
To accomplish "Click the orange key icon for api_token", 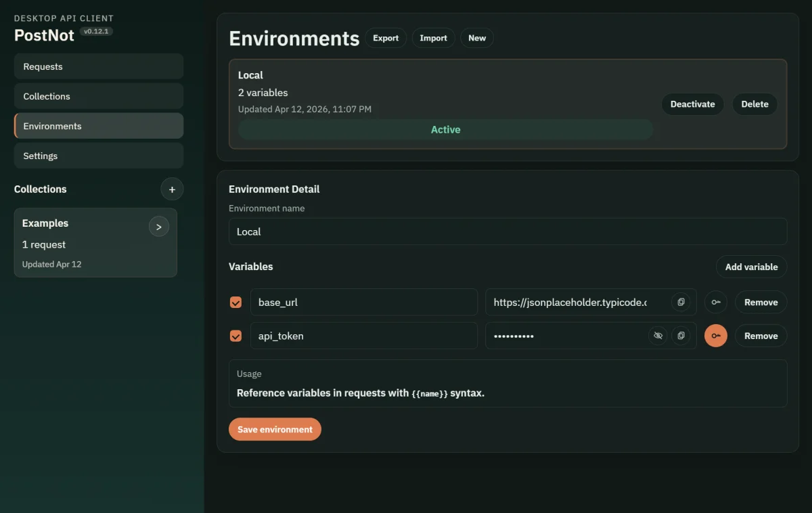I will click(715, 336).
